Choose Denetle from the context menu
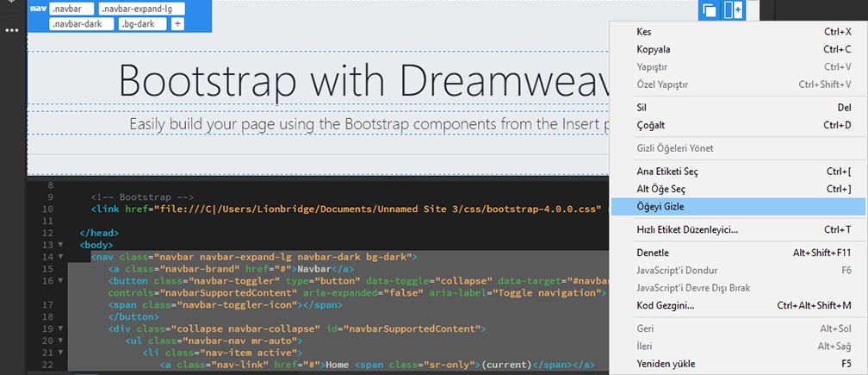The image size is (868, 375). click(x=737, y=253)
